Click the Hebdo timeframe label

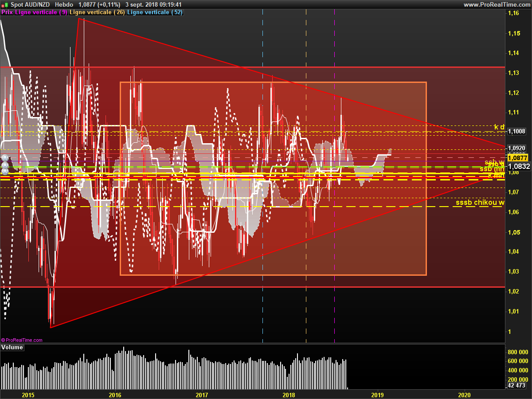(64, 4)
